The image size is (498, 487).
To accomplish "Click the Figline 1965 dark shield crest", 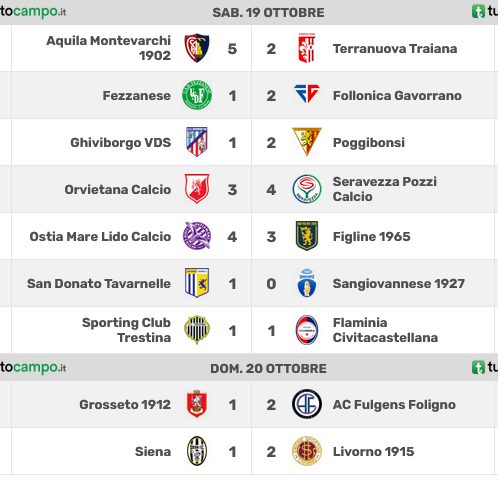I will [x=307, y=236].
